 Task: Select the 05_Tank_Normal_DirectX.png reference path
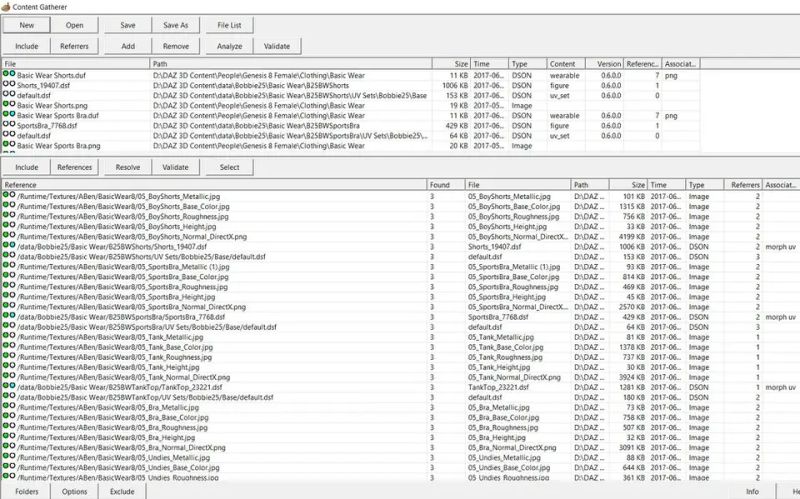tap(123, 377)
